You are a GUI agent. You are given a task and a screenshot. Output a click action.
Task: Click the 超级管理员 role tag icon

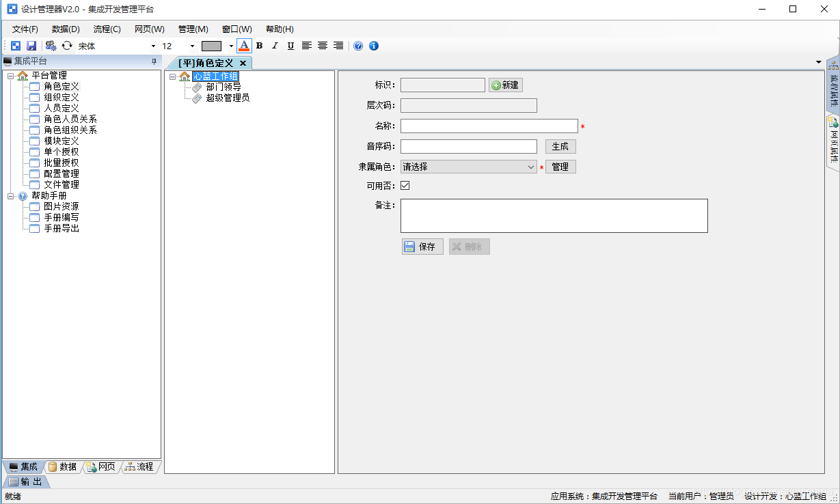point(197,98)
